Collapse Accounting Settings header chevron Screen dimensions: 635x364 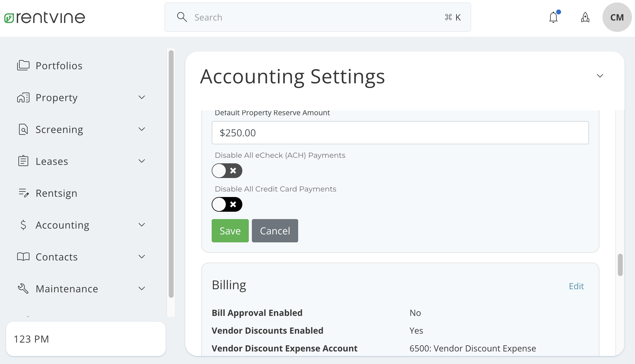pos(600,76)
